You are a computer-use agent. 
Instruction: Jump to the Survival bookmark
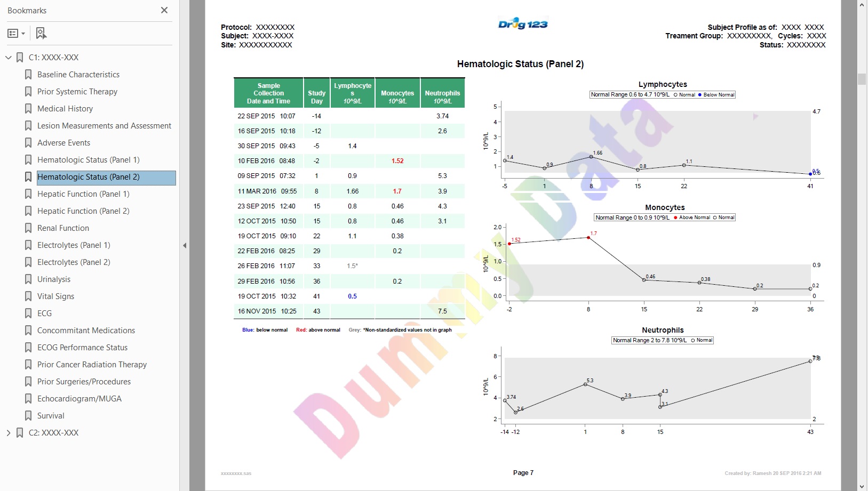click(x=51, y=416)
